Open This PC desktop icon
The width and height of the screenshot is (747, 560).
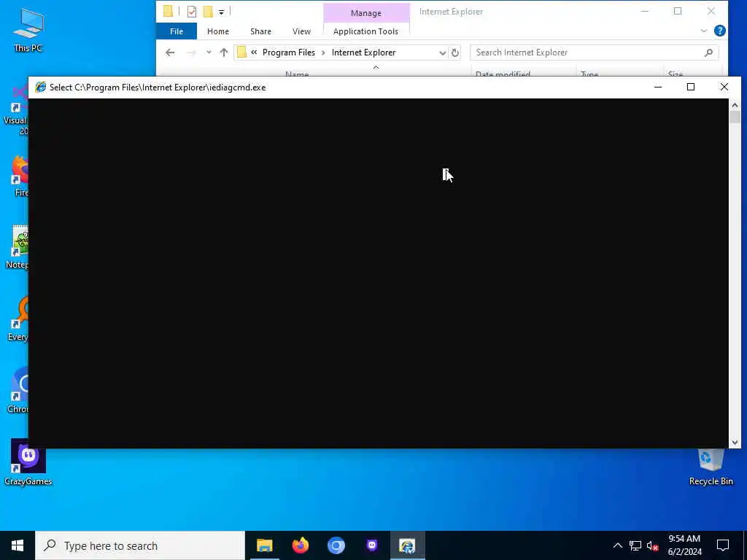pyautogui.click(x=28, y=29)
